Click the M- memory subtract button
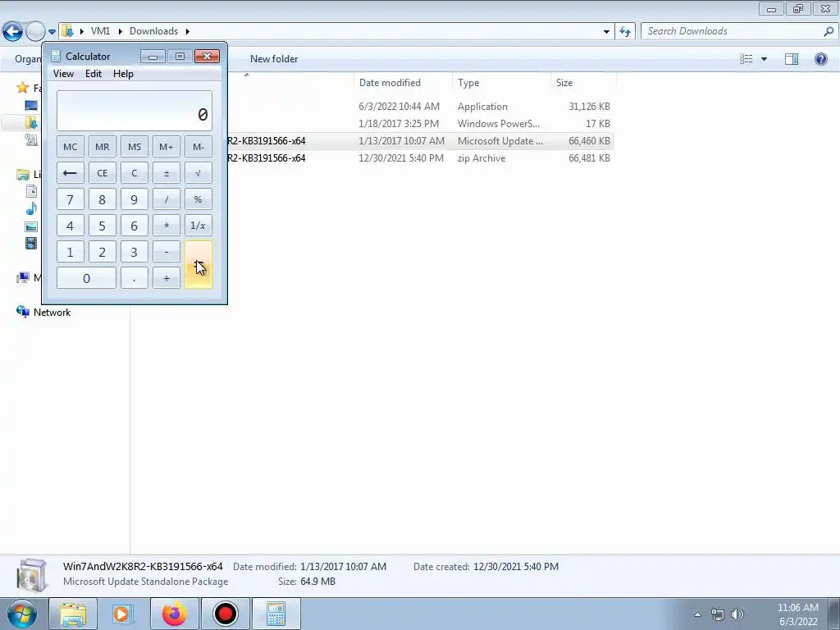 tap(199, 147)
